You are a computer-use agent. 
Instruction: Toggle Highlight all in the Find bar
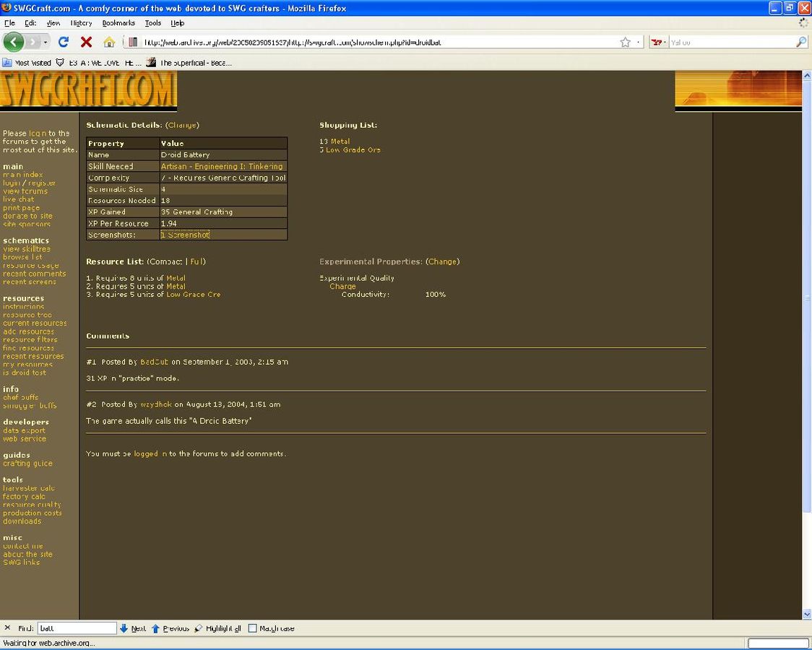coord(217,628)
